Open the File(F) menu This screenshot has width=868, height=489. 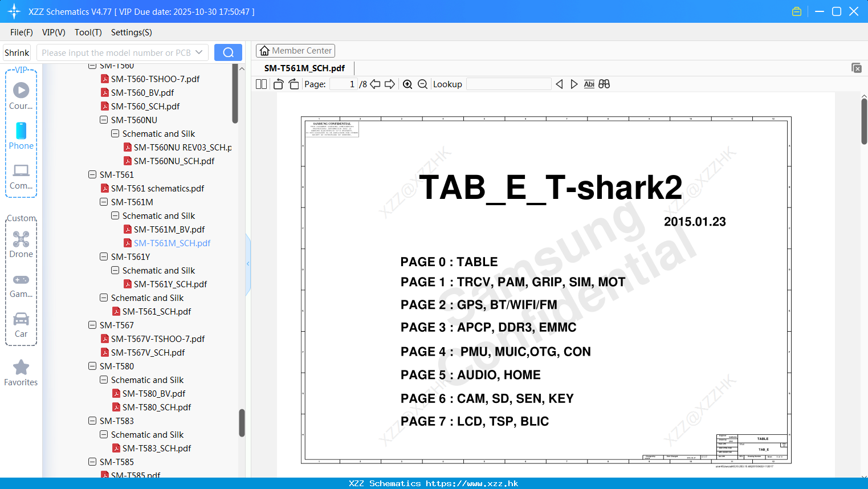(x=22, y=32)
